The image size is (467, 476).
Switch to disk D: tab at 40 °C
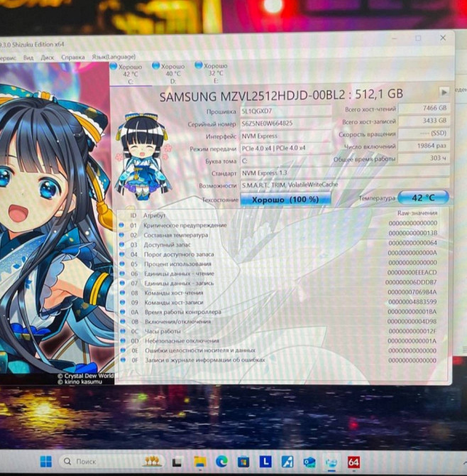172,73
